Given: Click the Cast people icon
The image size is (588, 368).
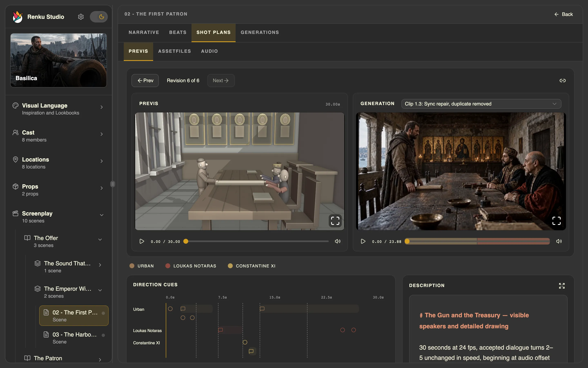Looking at the screenshot, I should 16,133.
